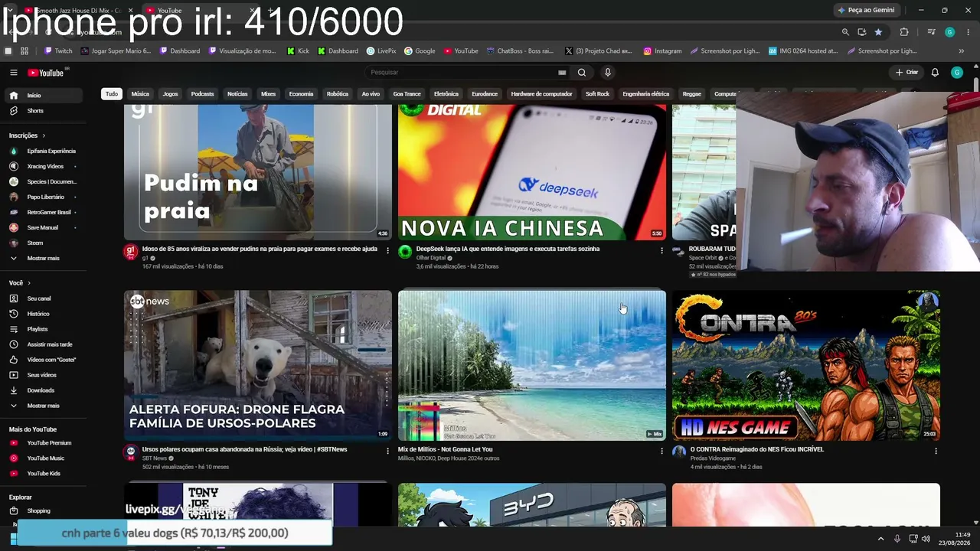Open Shopping in the Explorar section
This screenshot has height=551, width=980.
[x=42, y=510]
